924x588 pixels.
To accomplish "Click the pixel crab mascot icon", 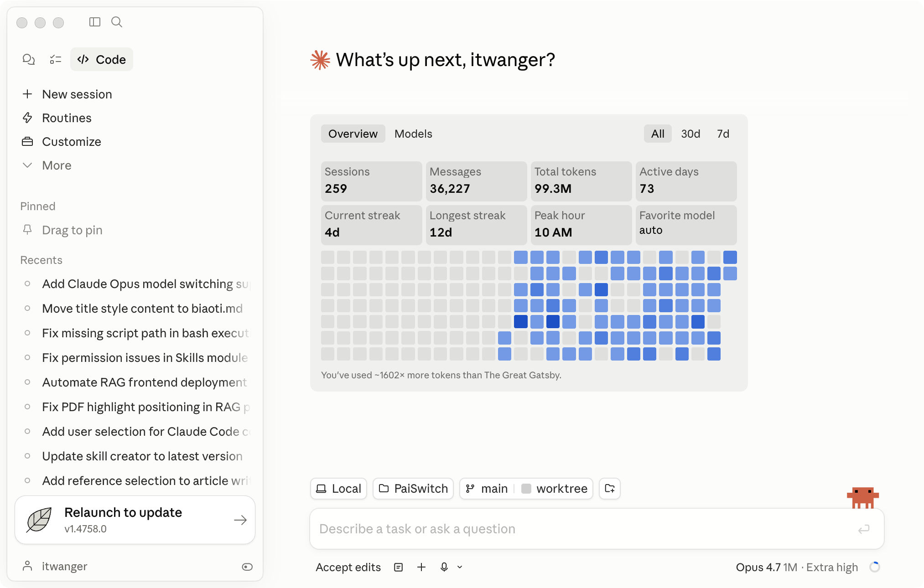I will pos(862,497).
